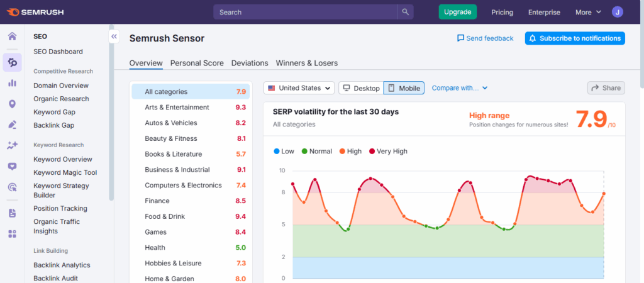Open Enterprise in top navigation
This screenshot has height=283, width=644.
[544, 13]
